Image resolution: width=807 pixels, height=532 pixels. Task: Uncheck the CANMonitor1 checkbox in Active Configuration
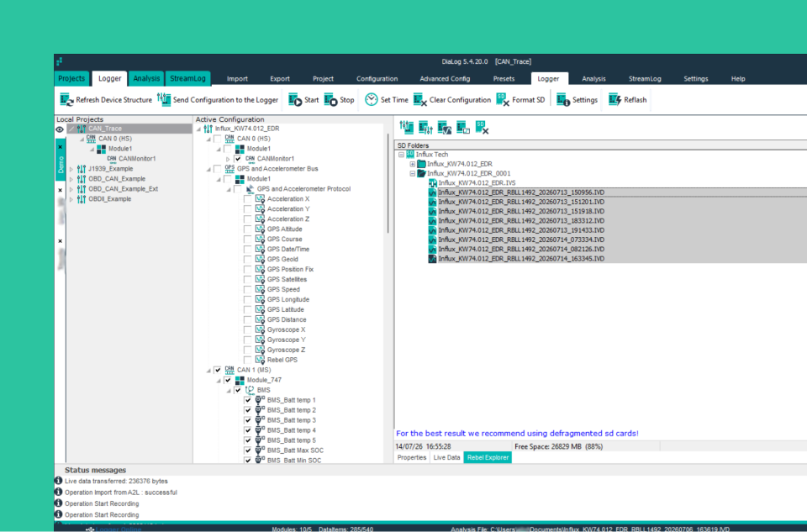coord(238,159)
